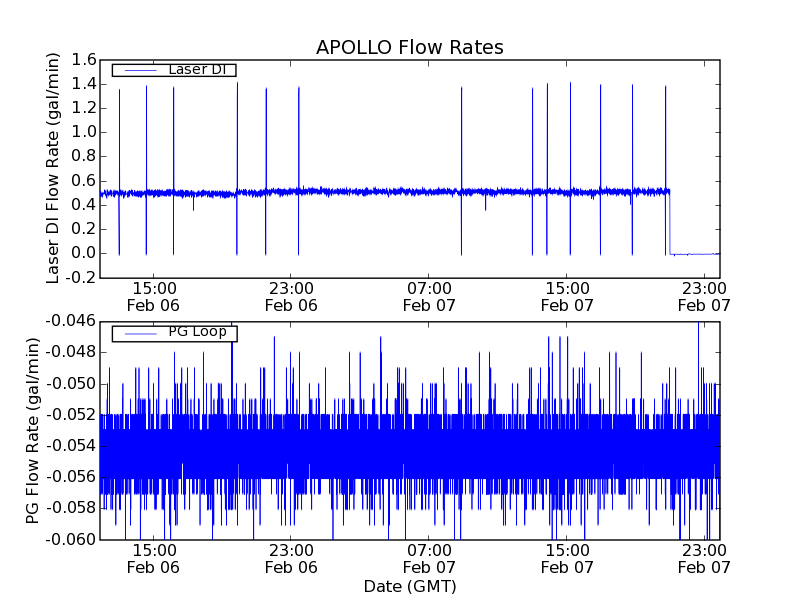Click the -0.046 tick on PG axis

pos(69,321)
